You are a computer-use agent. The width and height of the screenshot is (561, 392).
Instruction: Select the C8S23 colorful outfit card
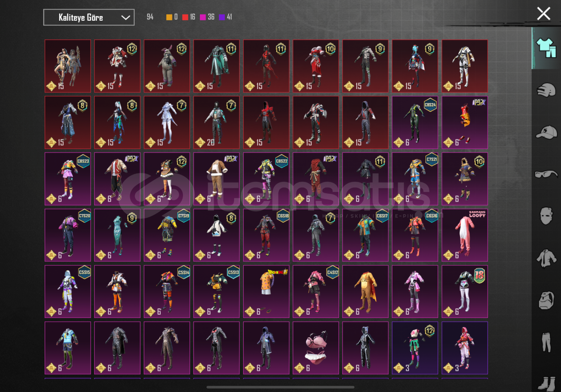(x=68, y=179)
